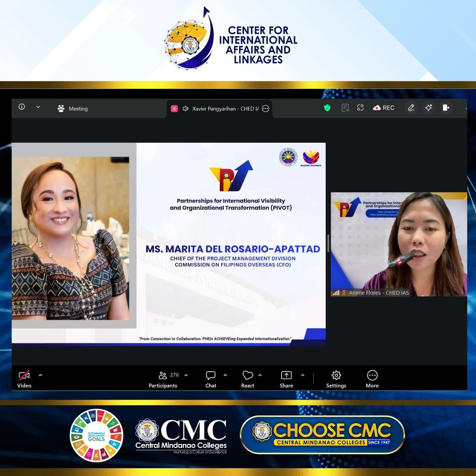Open the React heart menu
Screen dimensions: 476x476
click(248, 379)
